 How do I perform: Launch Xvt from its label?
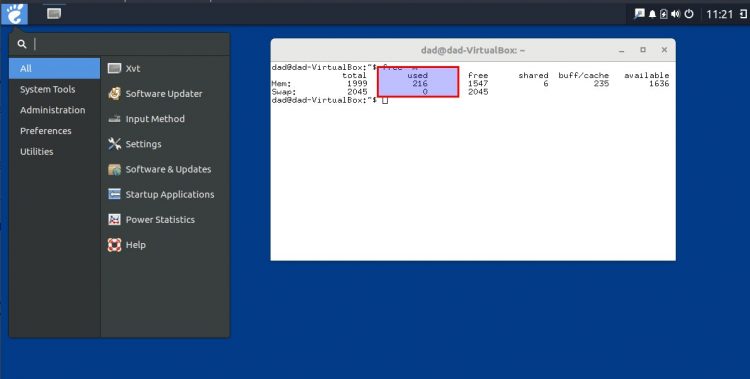click(132, 68)
